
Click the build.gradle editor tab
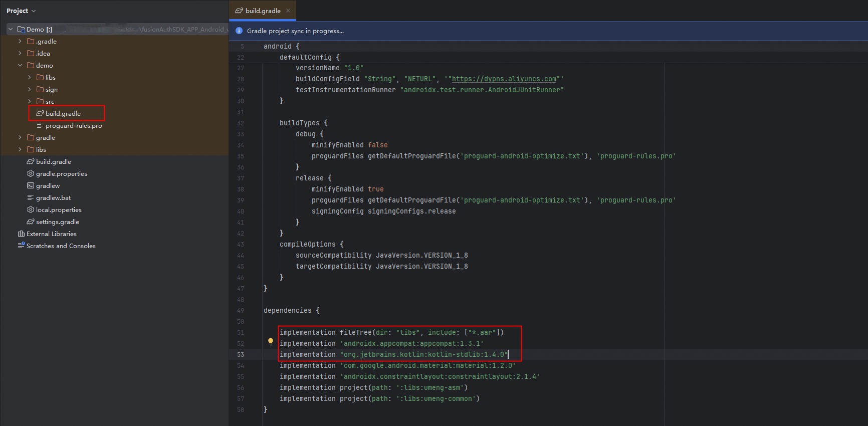tap(263, 11)
